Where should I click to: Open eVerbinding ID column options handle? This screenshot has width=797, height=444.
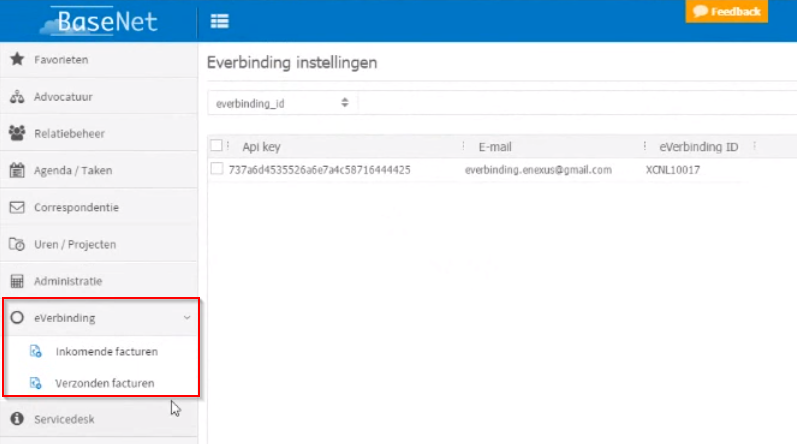tap(755, 146)
